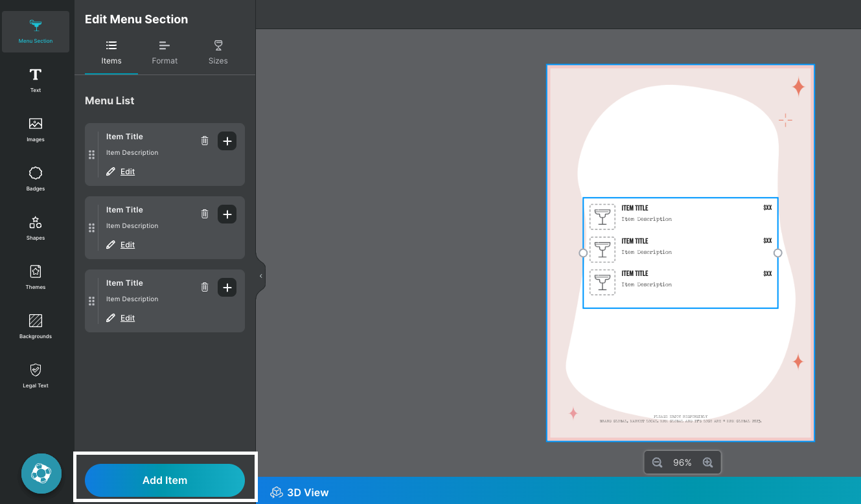Click the Add Item button
861x504 pixels.
coord(165,480)
